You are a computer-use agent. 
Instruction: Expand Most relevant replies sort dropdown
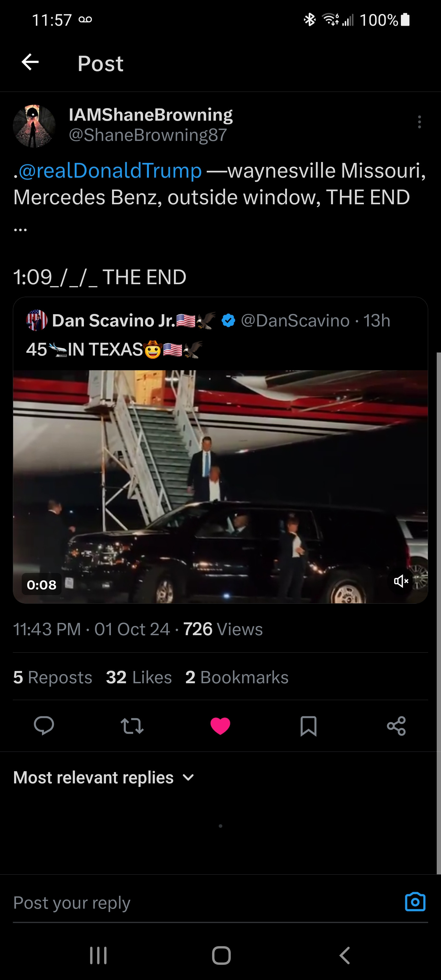(x=104, y=777)
